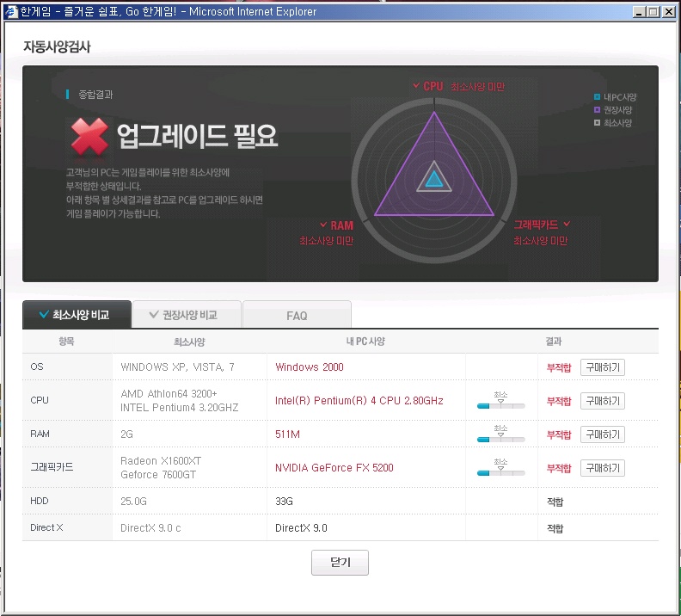681x616 pixels.
Task: Click 구매하기 button in the RAM row
Action: (603, 434)
